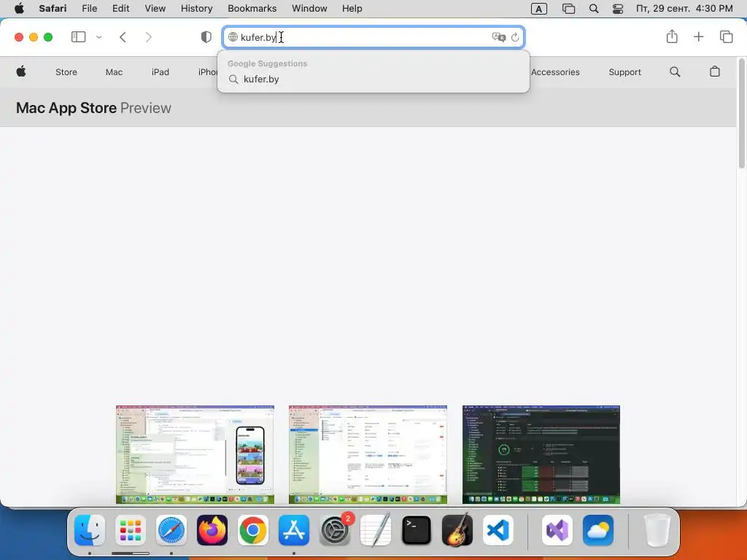Go back with the back arrow
The width and height of the screenshot is (747, 560).
pos(123,37)
